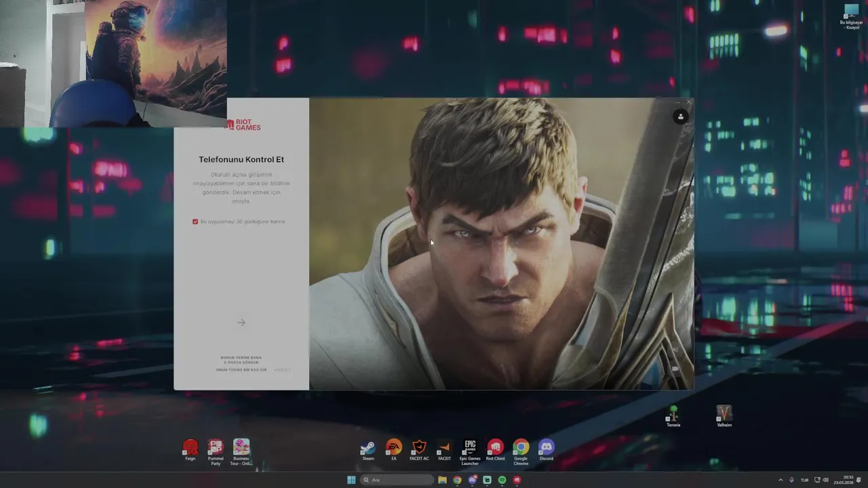This screenshot has width=868, height=488.
Task: Expand hidden system tray icons
Action: (780, 480)
